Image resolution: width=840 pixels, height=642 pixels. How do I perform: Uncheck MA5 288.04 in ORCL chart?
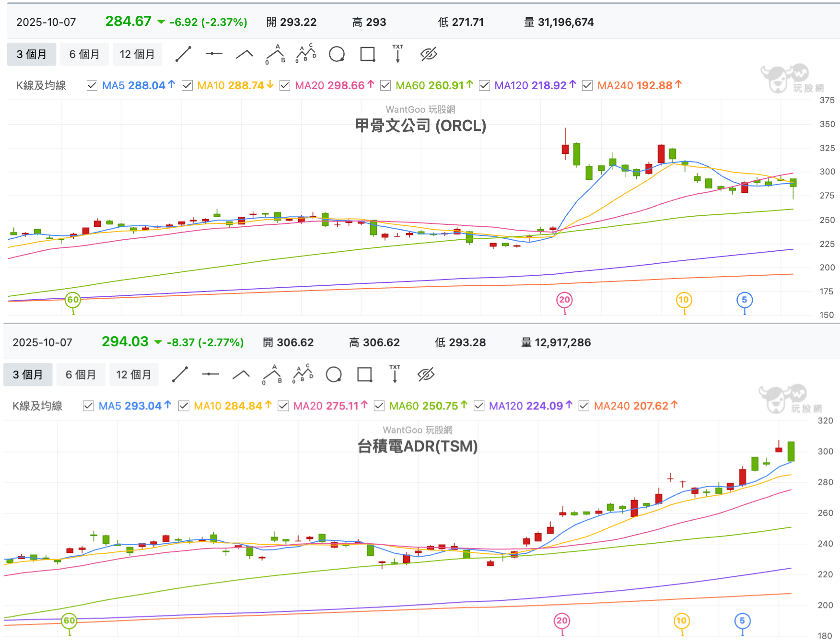(x=92, y=85)
